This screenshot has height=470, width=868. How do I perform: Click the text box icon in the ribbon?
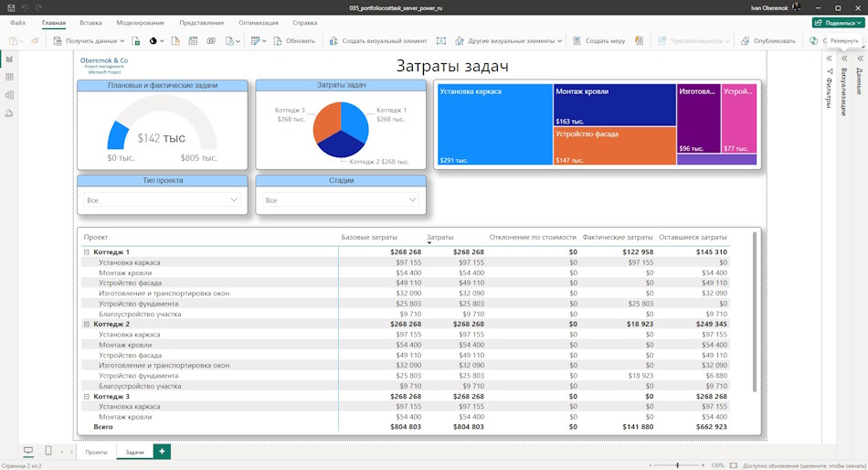[x=441, y=41]
